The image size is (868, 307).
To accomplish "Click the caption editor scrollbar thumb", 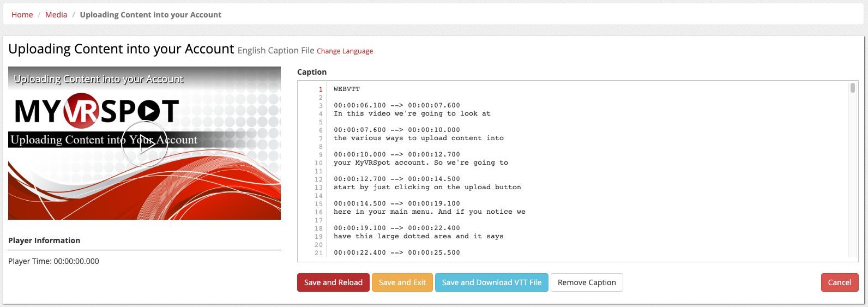I will click(852, 88).
